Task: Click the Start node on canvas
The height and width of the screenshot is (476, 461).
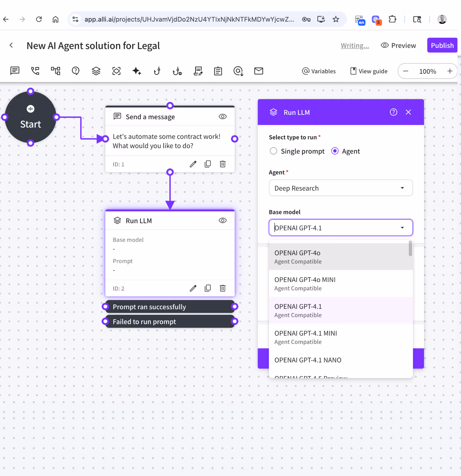Action: pyautogui.click(x=31, y=117)
